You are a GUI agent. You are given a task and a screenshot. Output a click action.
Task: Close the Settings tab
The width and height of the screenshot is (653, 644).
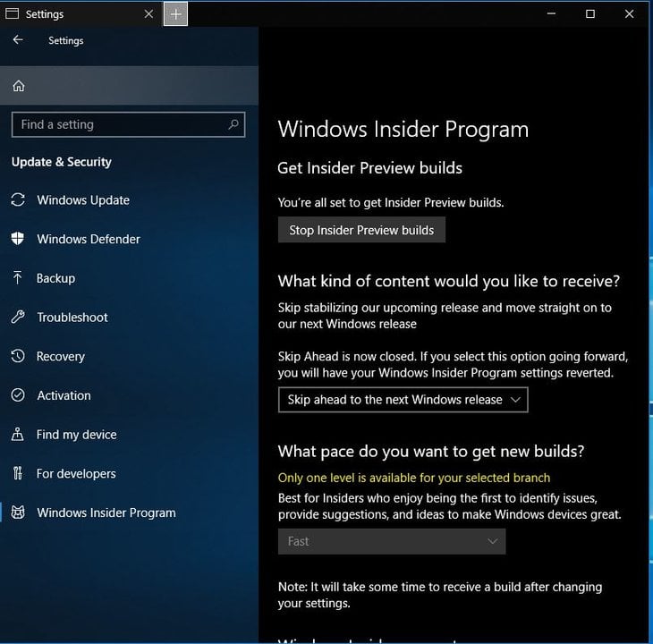(x=148, y=14)
